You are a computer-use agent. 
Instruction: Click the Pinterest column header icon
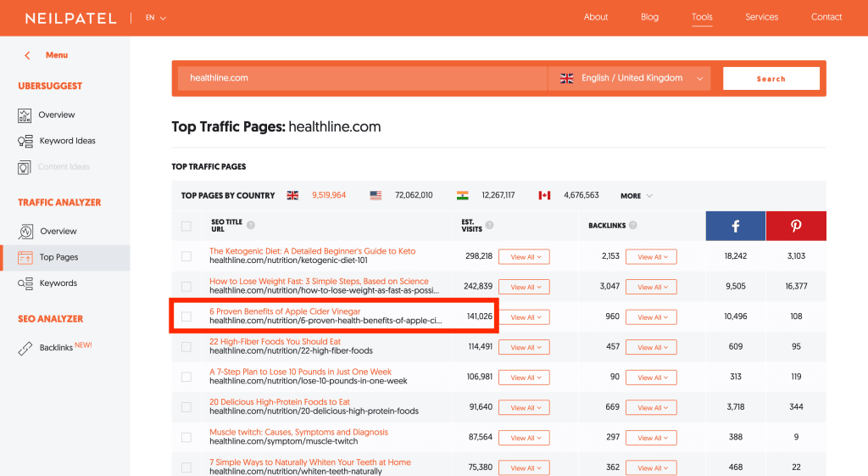tap(796, 226)
